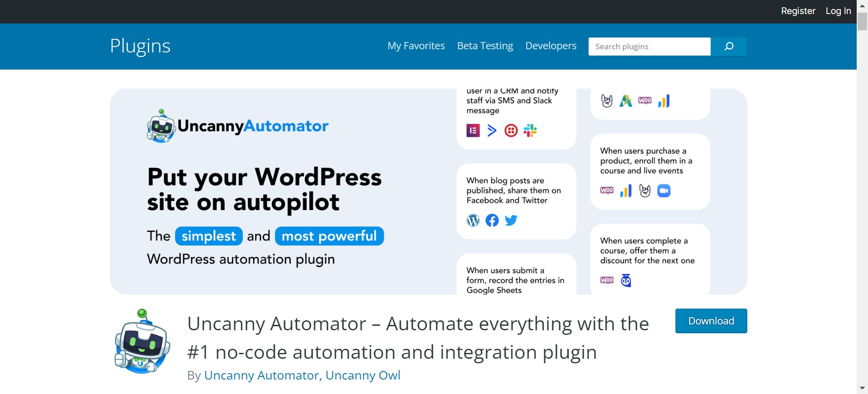Click the robot logo in the banner
The image size is (868, 394).
[161, 126]
